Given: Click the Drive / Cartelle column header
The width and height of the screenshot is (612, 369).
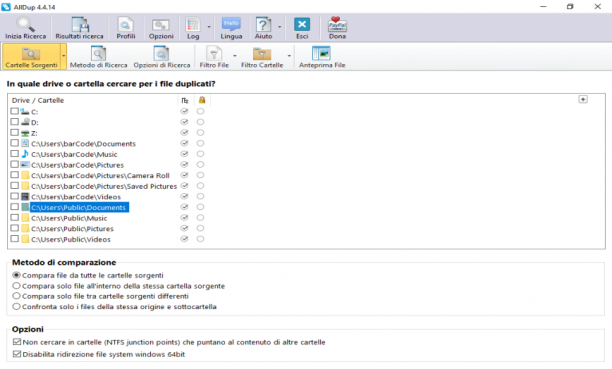Looking at the screenshot, I should click(x=38, y=100).
